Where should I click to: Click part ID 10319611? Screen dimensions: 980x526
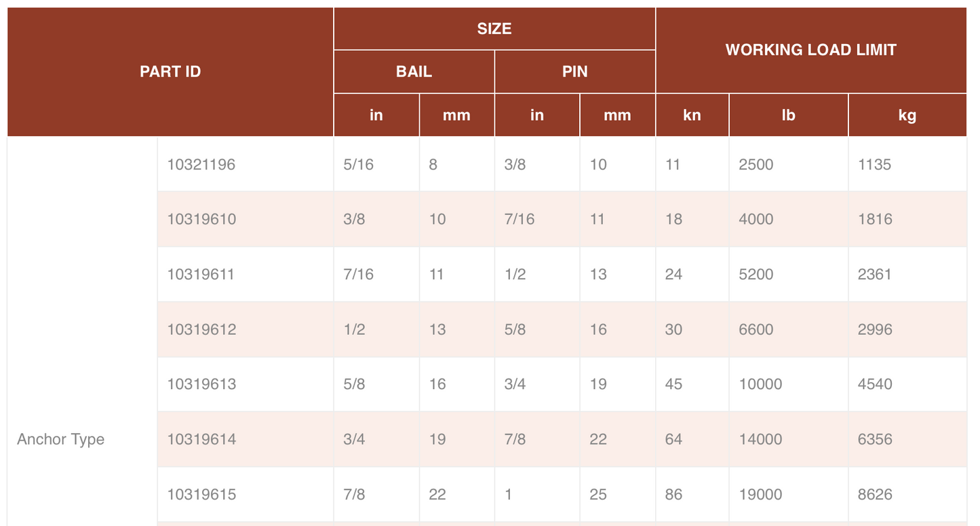[x=201, y=275]
